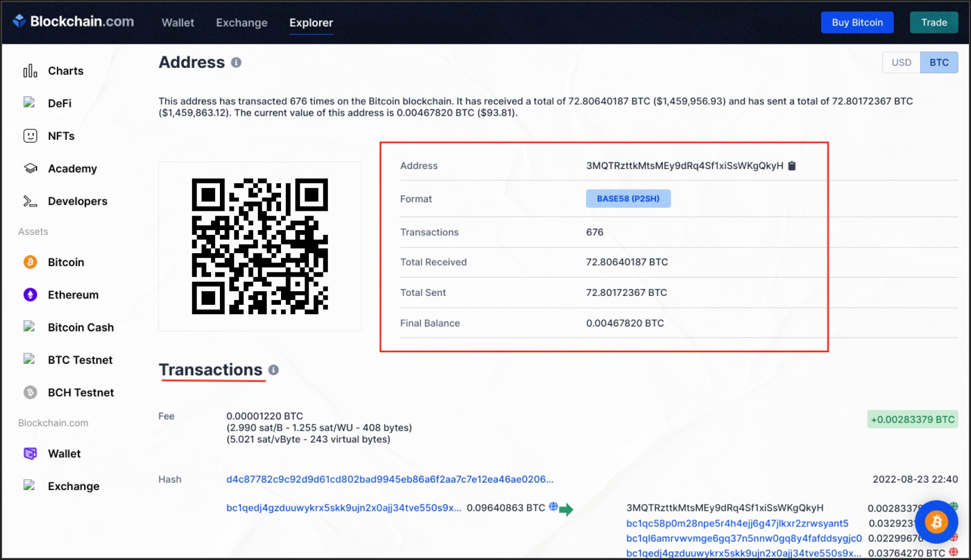Select the Explorer navigation tab
971x560 pixels.
[x=311, y=22]
